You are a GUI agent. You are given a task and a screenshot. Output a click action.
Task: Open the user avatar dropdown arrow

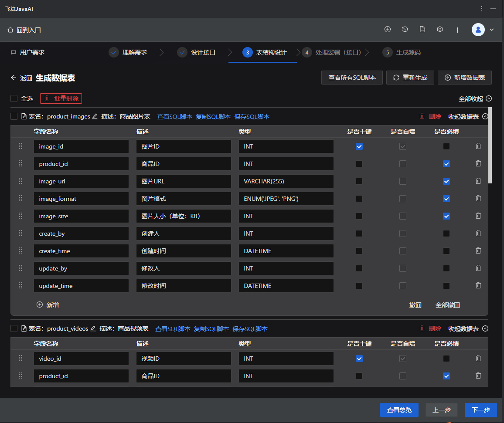[492, 30]
